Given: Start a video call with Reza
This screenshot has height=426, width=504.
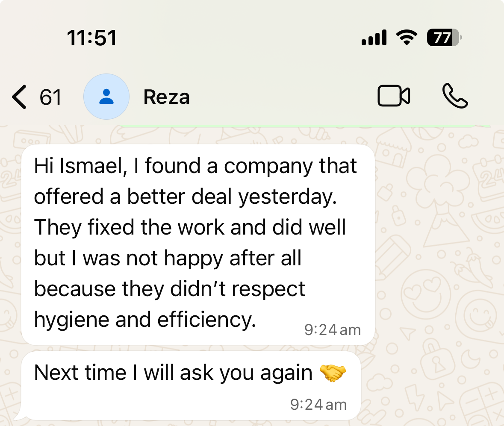Looking at the screenshot, I should 394,96.
